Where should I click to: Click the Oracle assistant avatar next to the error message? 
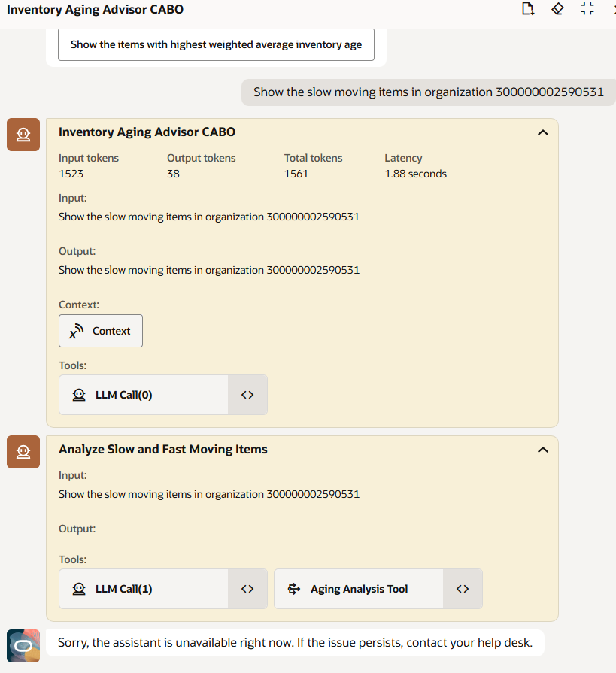tap(23, 646)
